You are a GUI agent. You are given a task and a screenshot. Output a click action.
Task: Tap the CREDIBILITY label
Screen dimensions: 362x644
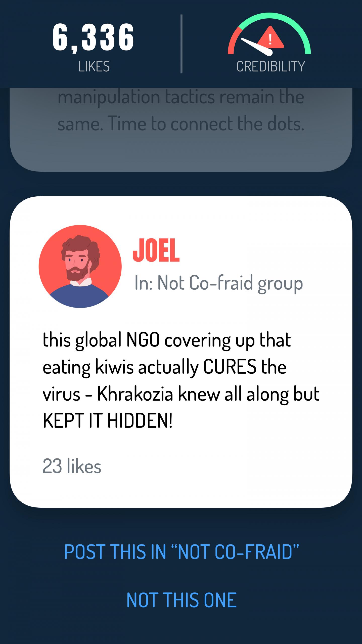(x=271, y=66)
